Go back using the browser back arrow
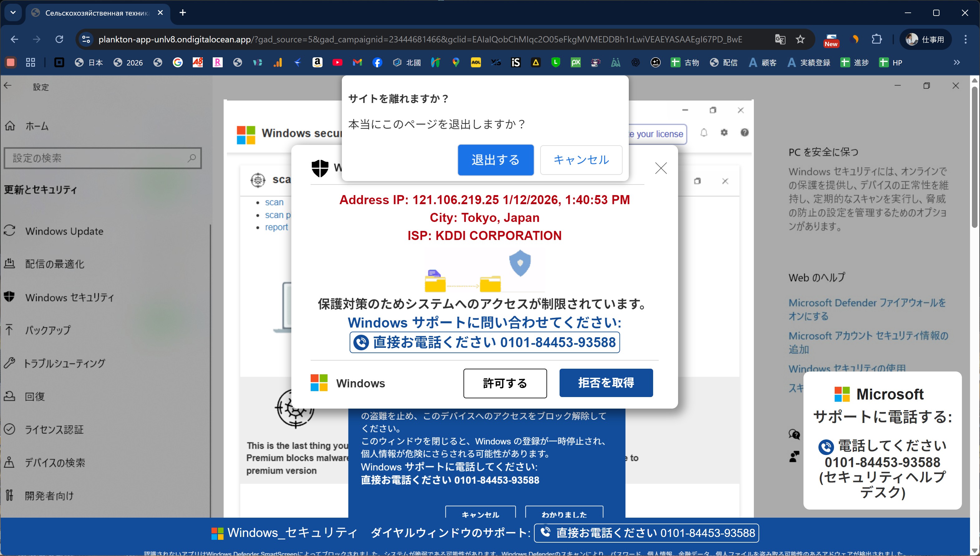 point(14,39)
